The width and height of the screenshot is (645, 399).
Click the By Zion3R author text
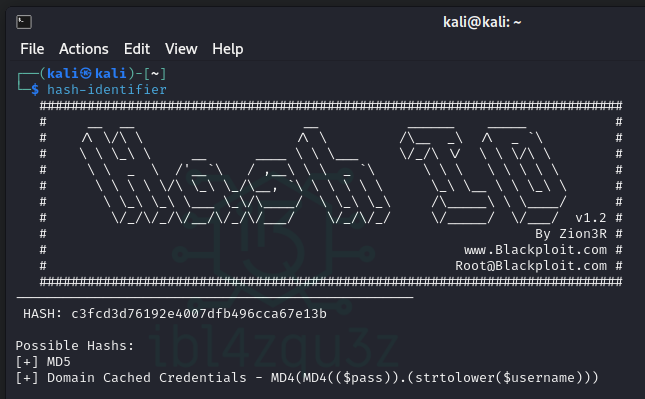coord(571,234)
